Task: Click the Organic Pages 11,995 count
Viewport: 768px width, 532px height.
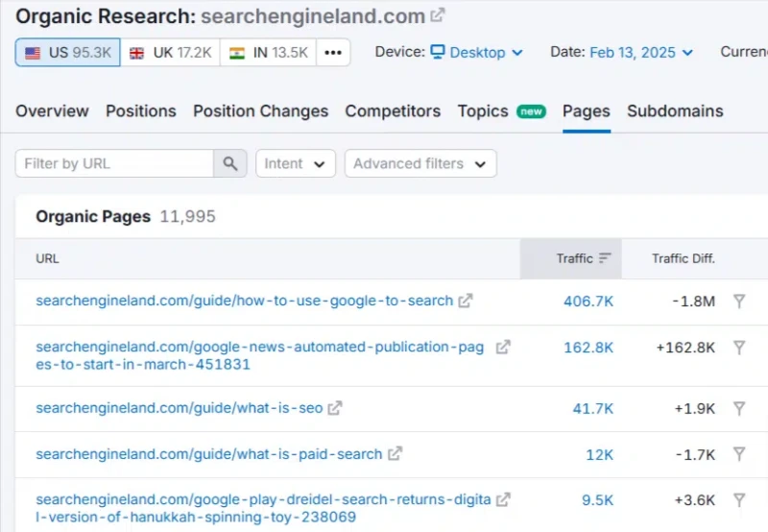Action: coord(187,216)
